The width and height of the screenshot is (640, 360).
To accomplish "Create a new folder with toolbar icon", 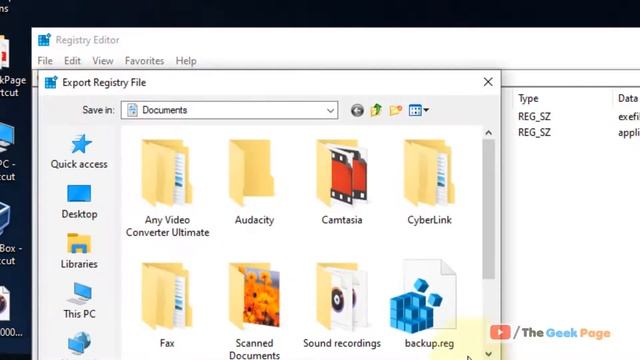I will [396, 110].
